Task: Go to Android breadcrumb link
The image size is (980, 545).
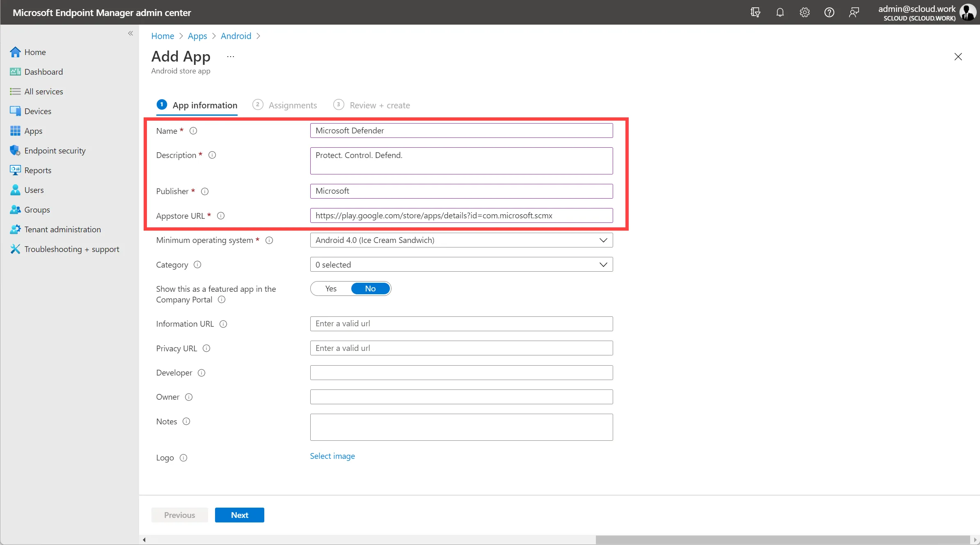Action: 236,36
